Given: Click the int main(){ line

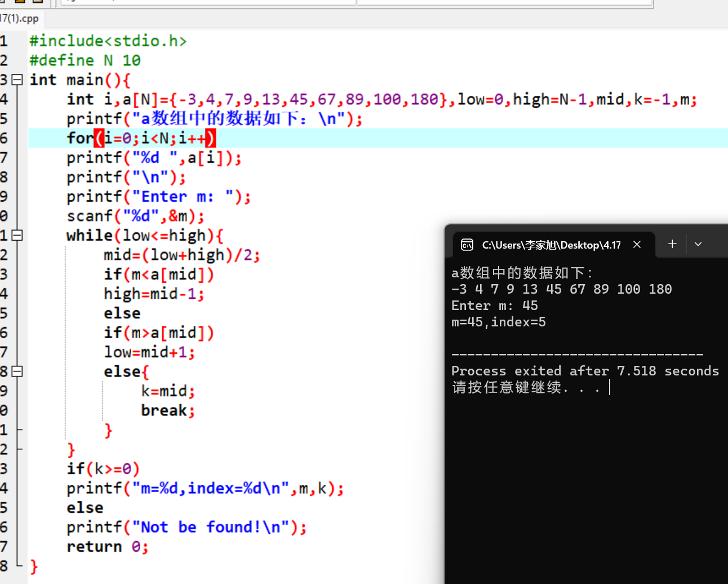Looking at the screenshot, I should tap(80, 80).
